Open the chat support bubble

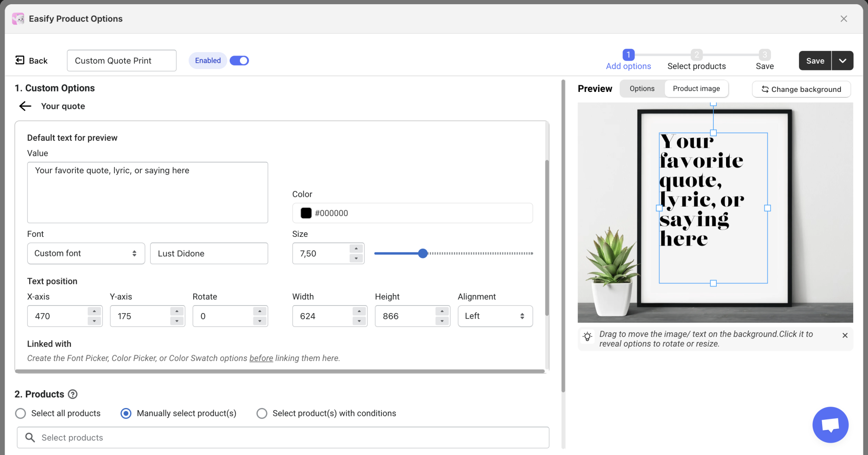pos(830,424)
